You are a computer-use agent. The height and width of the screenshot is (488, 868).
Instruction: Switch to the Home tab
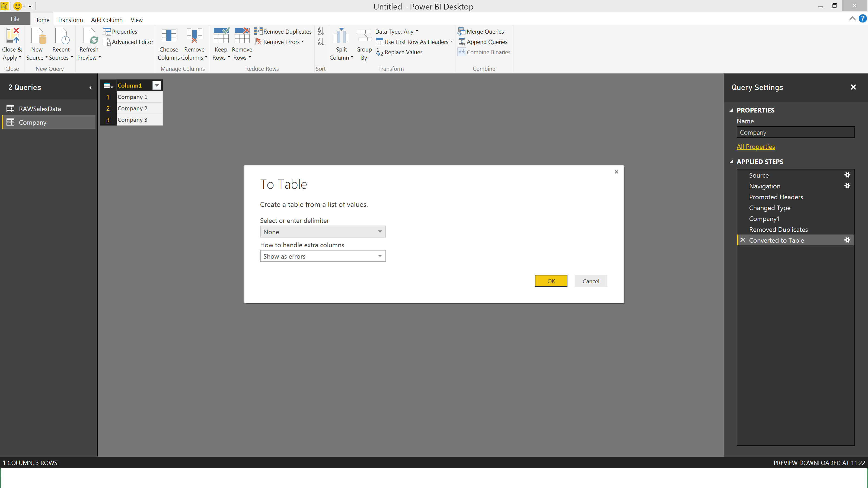(x=42, y=20)
